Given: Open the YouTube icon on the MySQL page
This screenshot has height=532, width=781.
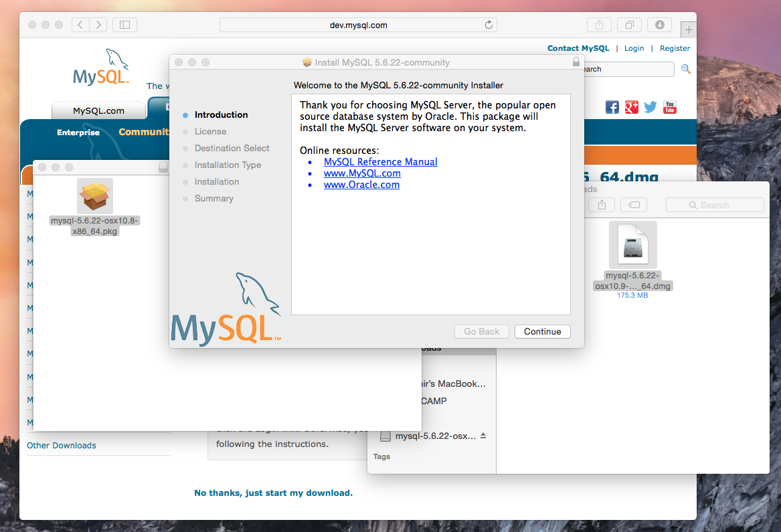Looking at the screenshot, I should click(669, 107).
